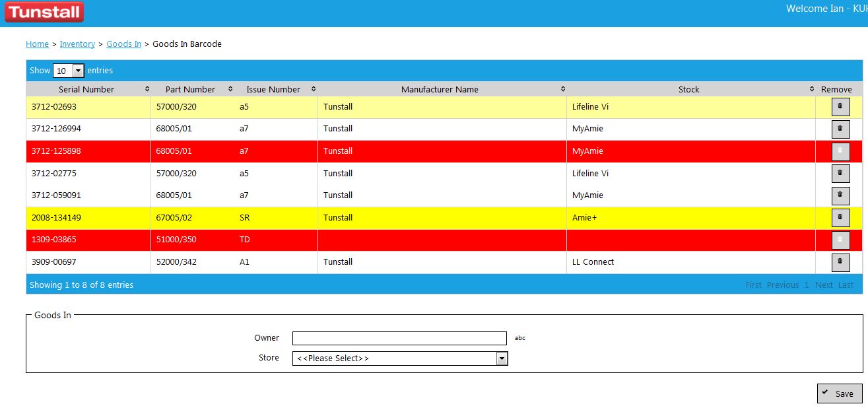Viewport: 868px width, 410px height.
Task: Delete row with serial 3712-02693
Action: pos(840,107)
